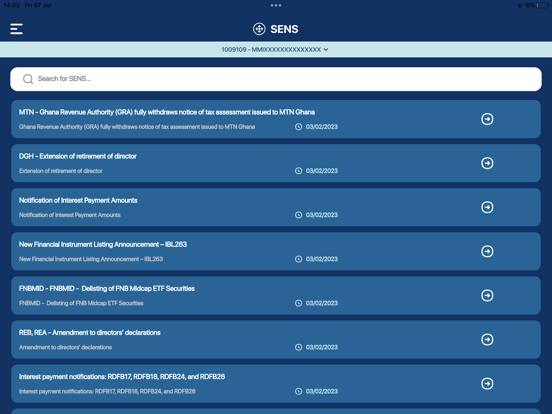Click date 03/02/2023 on DGH item
Screen dimensions: 552x414
(322, 171)
